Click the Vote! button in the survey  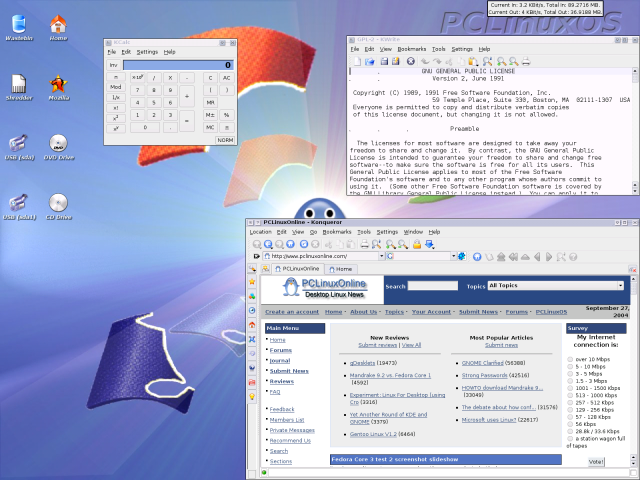coord(596,462)
